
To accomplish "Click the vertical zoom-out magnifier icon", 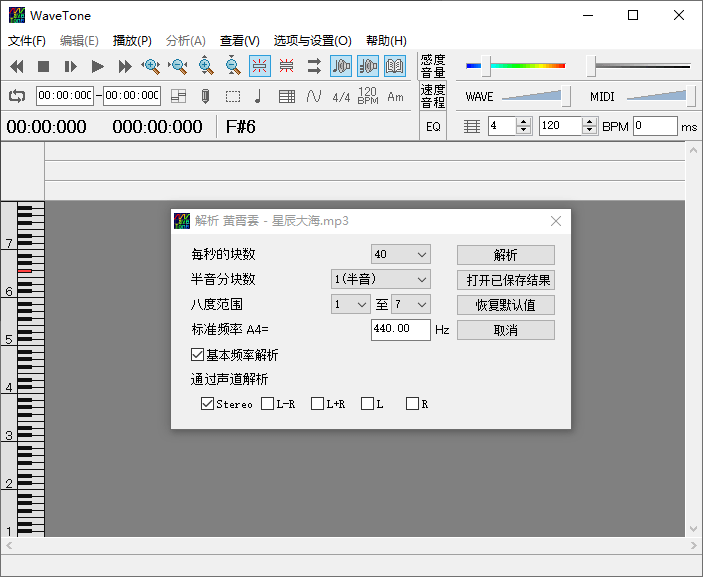I will 232,67.
